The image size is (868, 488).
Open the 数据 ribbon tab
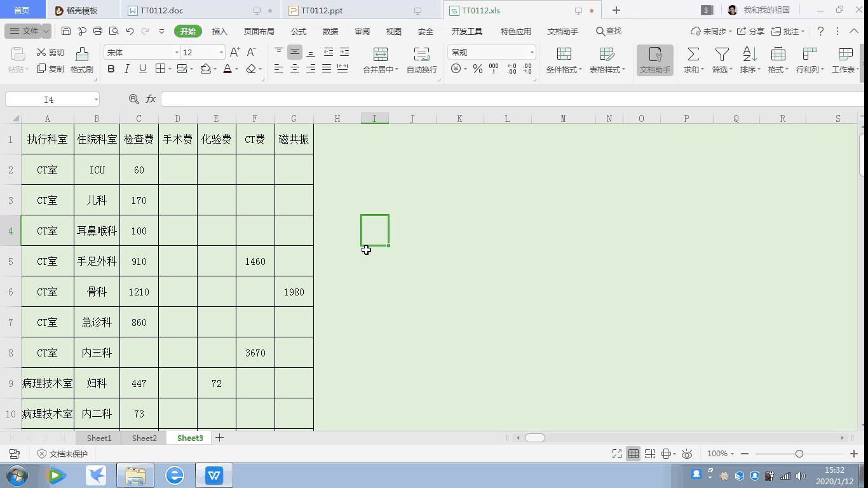[x=330, y=31]
